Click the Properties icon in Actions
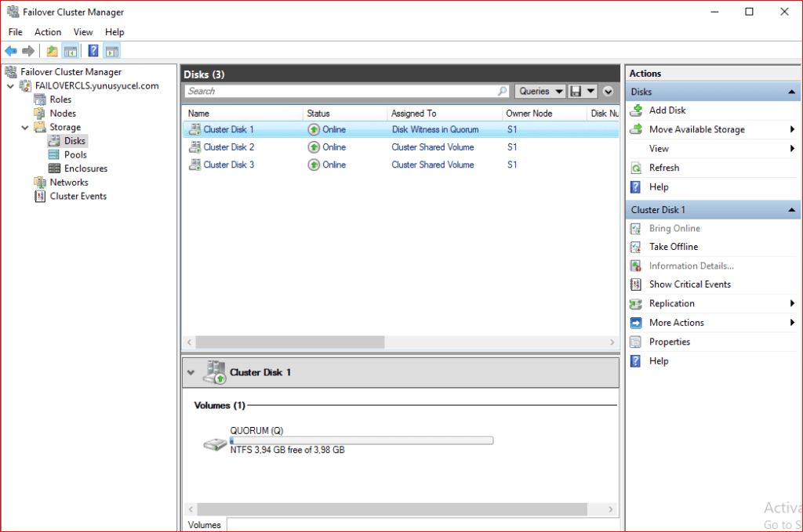The image size is (803, 532). 635,342
